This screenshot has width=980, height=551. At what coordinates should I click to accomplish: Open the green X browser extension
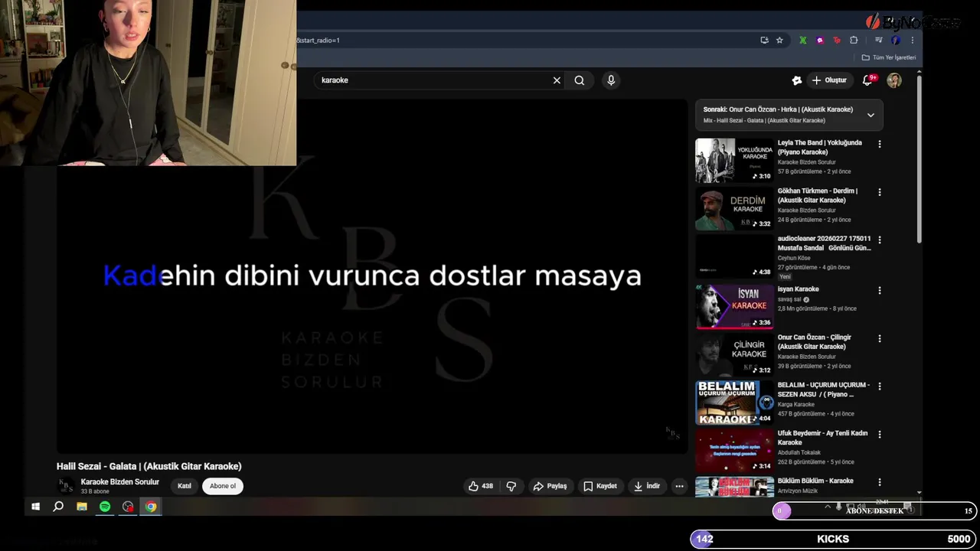tap(802, 41)
